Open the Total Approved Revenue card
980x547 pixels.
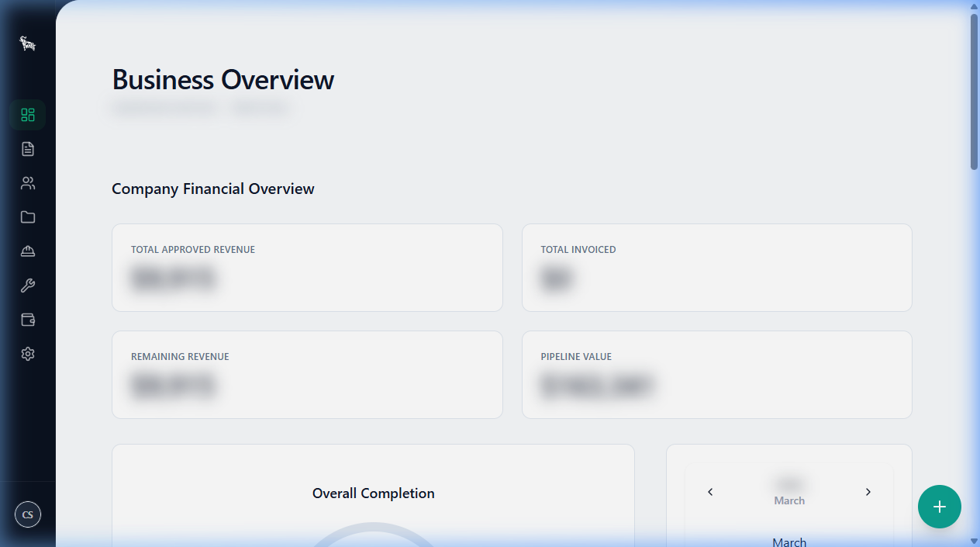click(x=307, y=268)
